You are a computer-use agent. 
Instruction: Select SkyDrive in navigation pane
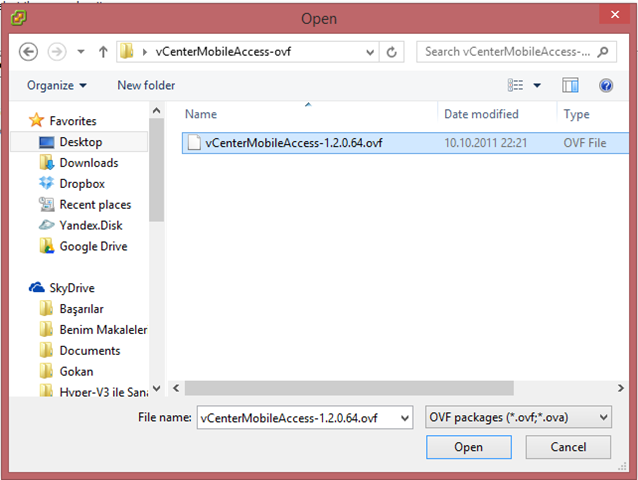pos(72,288)
